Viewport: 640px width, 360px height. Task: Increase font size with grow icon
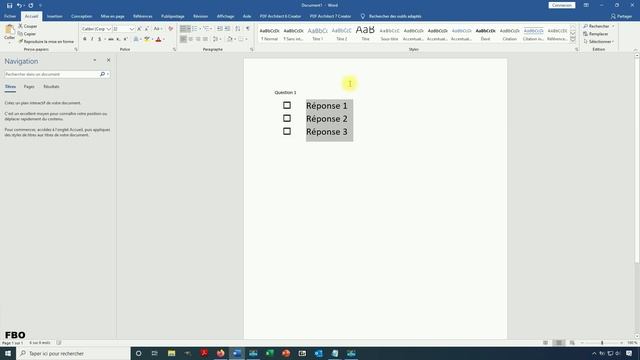pos(139,29)
